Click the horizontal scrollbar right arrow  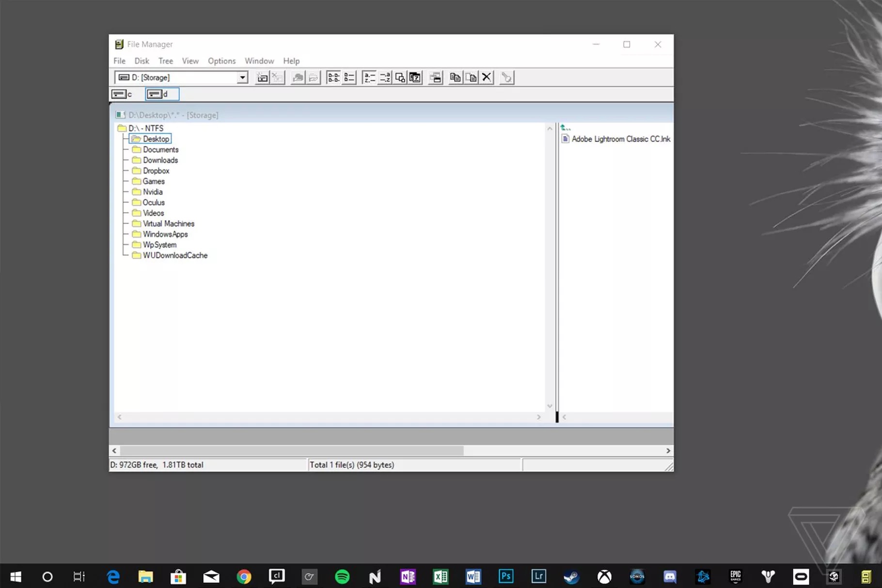668,450
